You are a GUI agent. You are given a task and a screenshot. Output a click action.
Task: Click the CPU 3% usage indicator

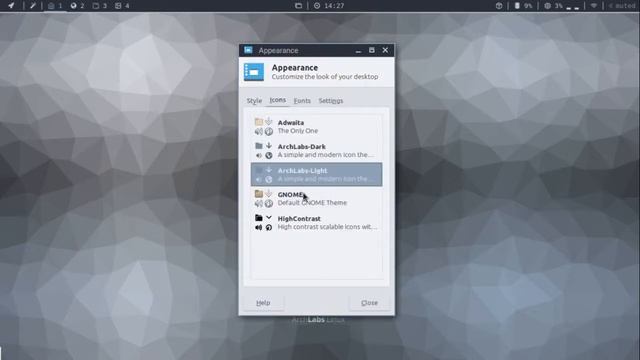(x=562, y=6)
